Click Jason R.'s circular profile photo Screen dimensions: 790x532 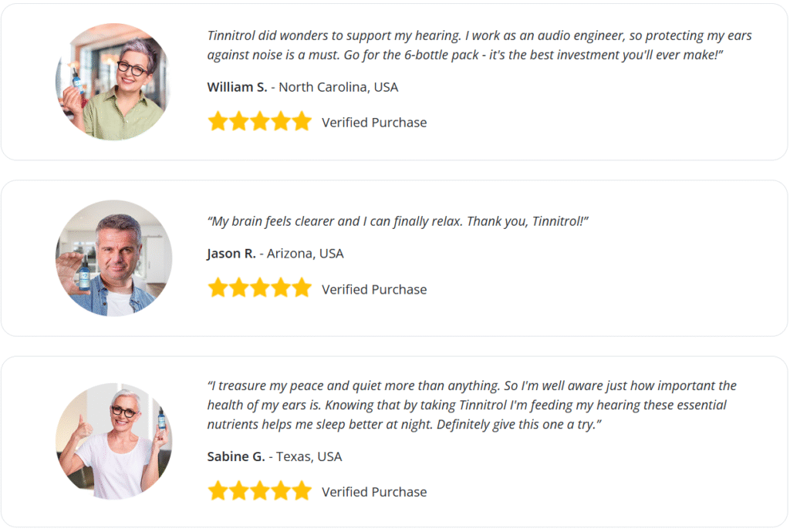point(113,258)
